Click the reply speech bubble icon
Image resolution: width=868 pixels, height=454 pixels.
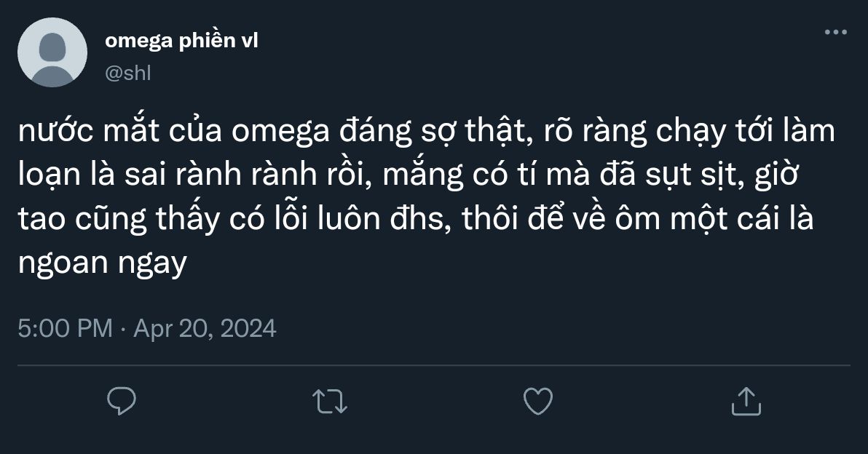pos(121,401)
